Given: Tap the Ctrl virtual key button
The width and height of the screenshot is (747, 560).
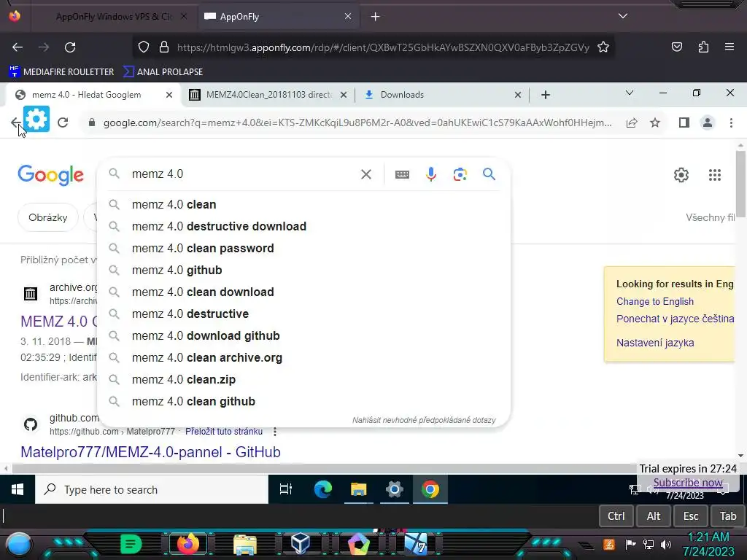Looking at the screenshot, I should (x=616, y=516).
